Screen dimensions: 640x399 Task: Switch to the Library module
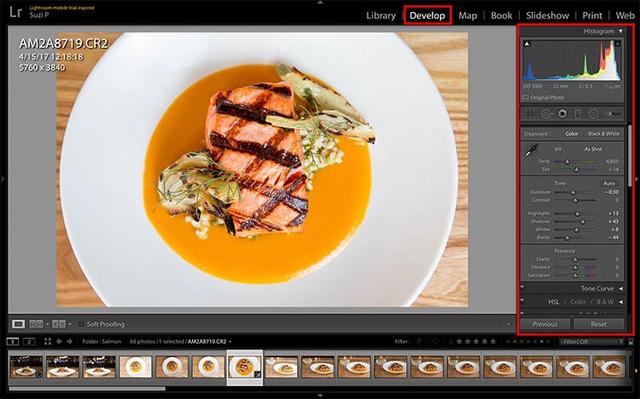(x=381, y=16)
